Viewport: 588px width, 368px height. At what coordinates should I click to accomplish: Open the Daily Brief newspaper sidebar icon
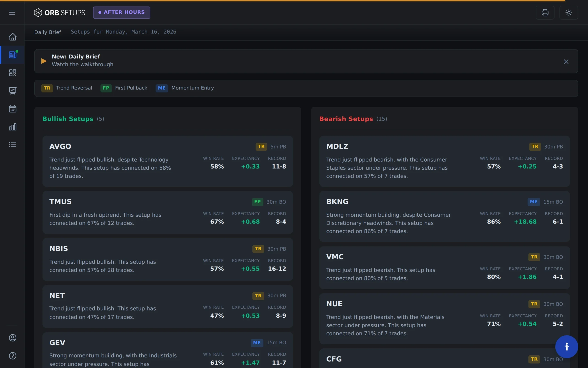point(12,55)
